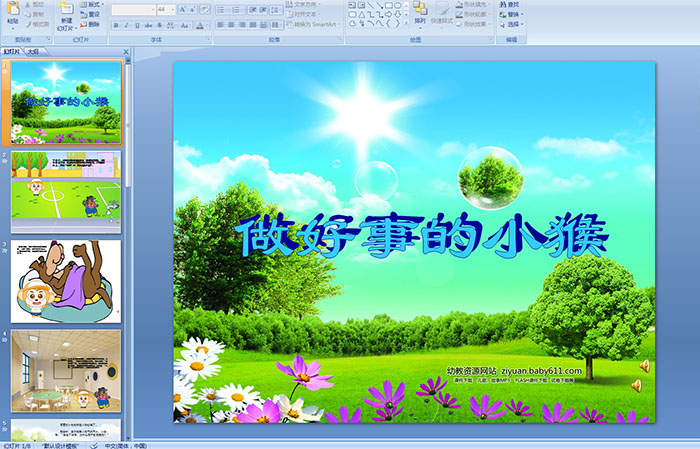
Task: Expand the Layout (版式) dropdown
Action: 93,5
